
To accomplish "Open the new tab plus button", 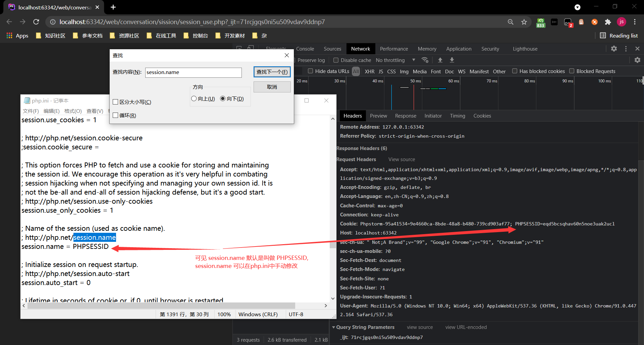I will (113, 7).
